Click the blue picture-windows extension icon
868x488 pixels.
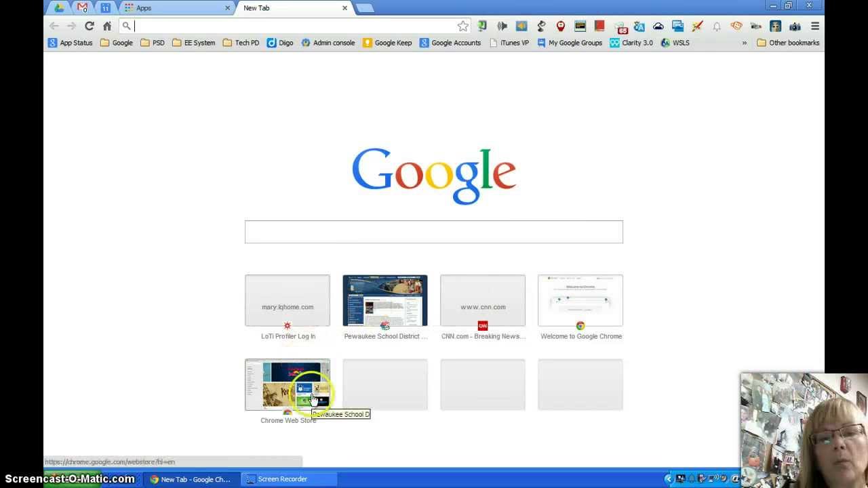(x=677, y=26)
